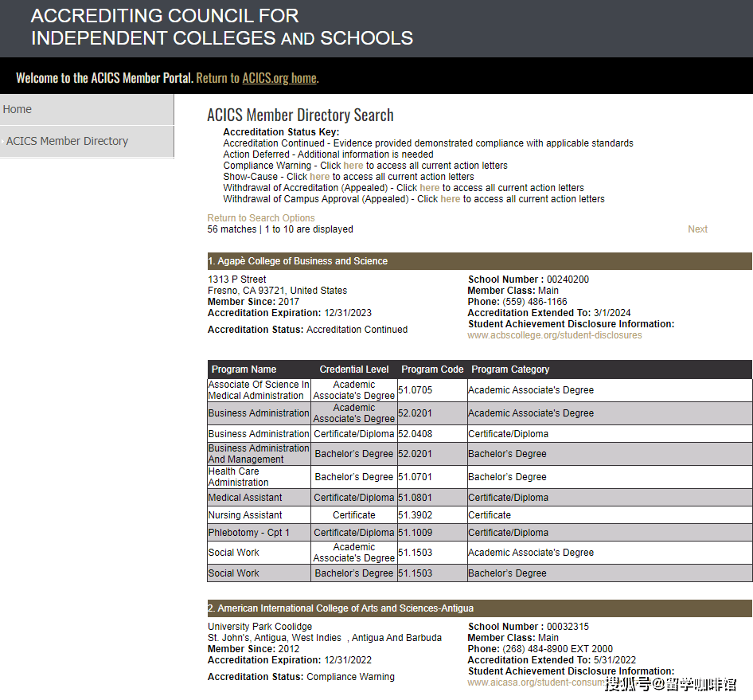
Task: Go back via Return to Search Options
Action: pyautogui.click(x=261, y=218)
